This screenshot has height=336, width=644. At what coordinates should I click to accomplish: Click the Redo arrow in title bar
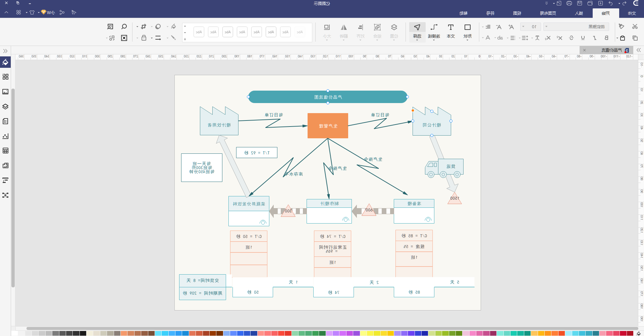click(624, 3)
